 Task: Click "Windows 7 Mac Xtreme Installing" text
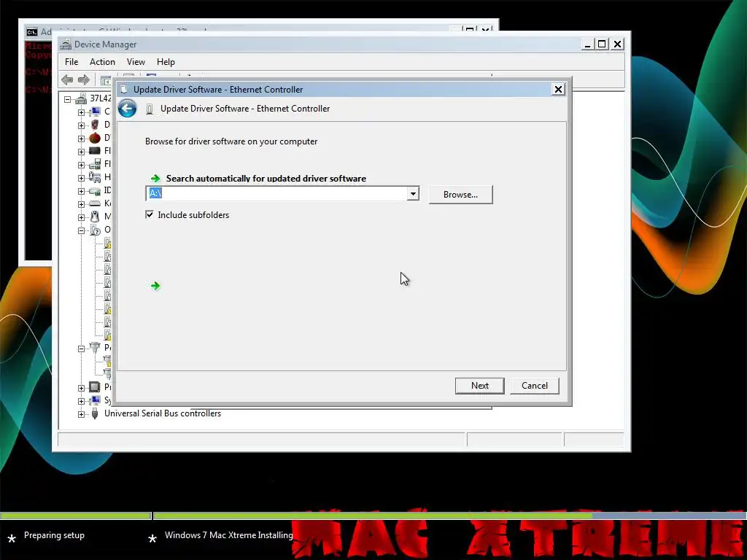pyautogui.click(x=228, y=535)
